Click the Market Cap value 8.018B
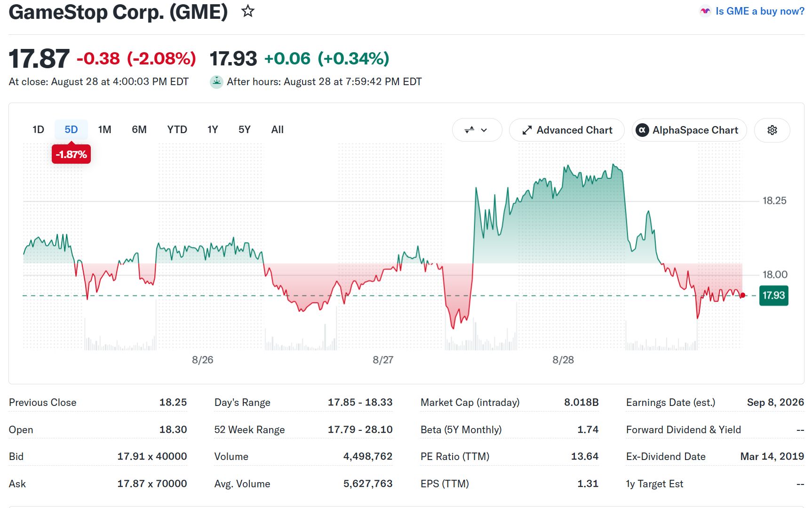This screenshot has width=812, height=508. [x=581, y=402]
